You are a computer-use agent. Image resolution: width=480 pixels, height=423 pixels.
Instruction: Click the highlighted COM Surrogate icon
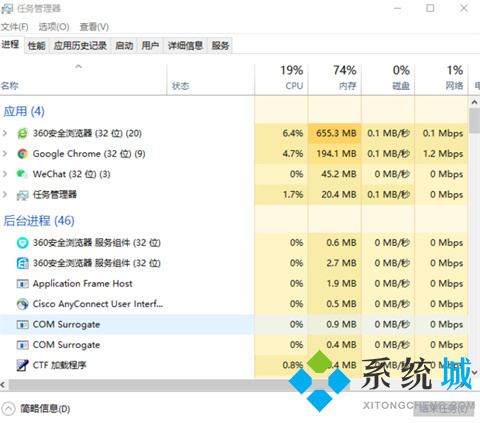pyautogui.click(x=22, y=324)
